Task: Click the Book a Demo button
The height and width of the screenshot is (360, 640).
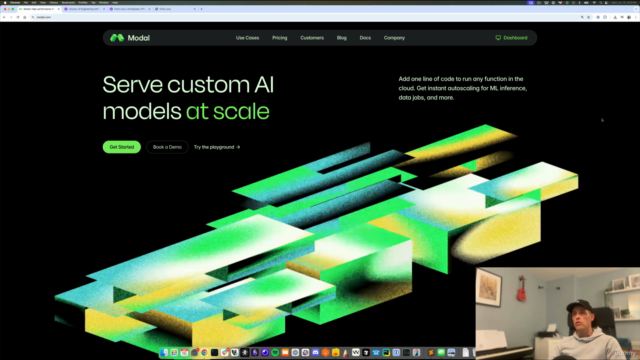Action: (167, 147)
